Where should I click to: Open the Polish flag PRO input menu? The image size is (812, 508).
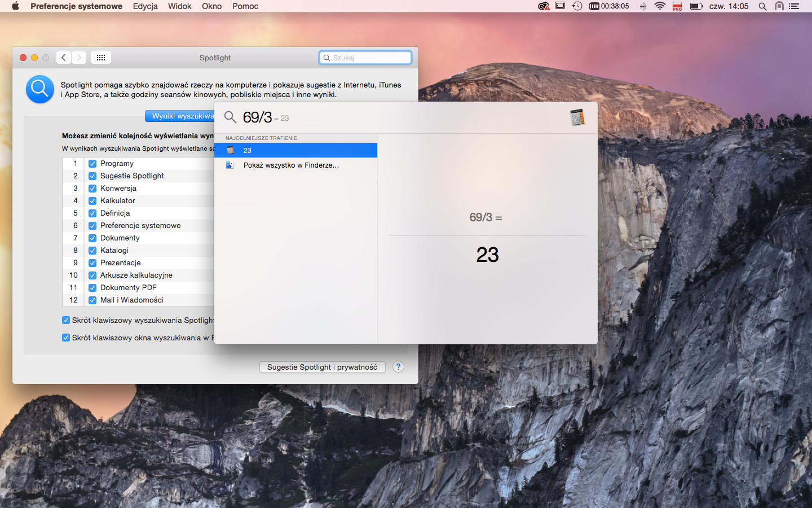coord(678,6)
